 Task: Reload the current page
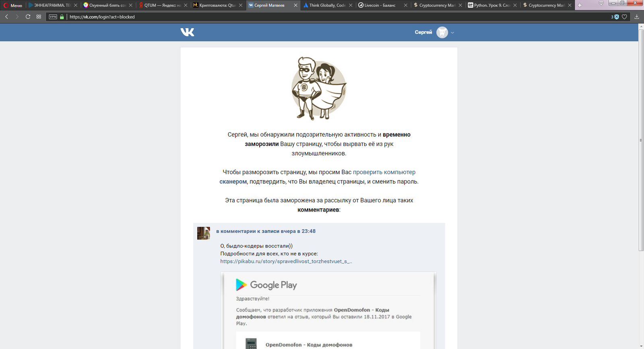28,17
